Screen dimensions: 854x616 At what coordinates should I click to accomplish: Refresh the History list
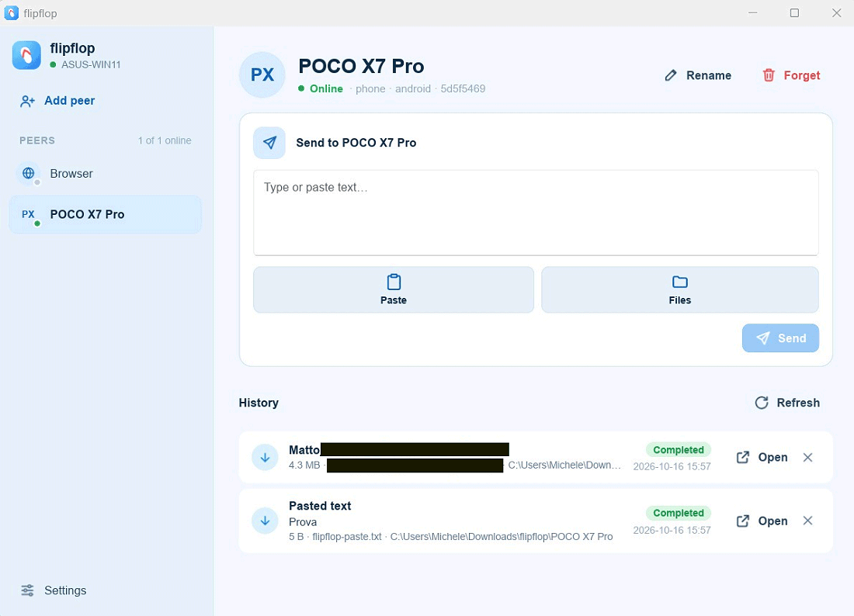pos(787,403)
